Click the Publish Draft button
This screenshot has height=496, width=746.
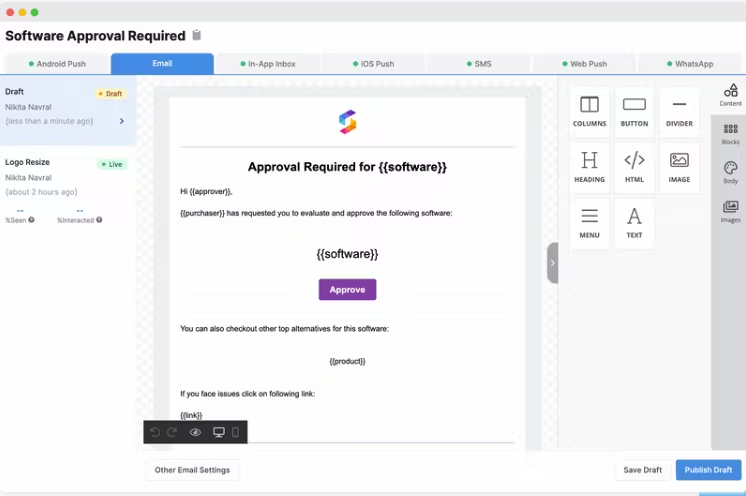coord(708,470)
